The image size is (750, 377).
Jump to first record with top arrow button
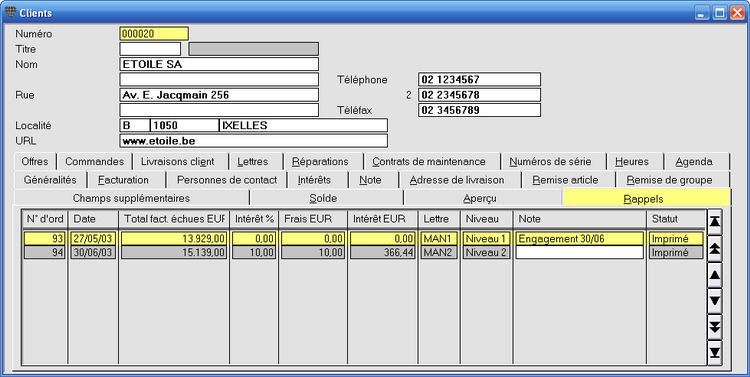click(715, 222)
